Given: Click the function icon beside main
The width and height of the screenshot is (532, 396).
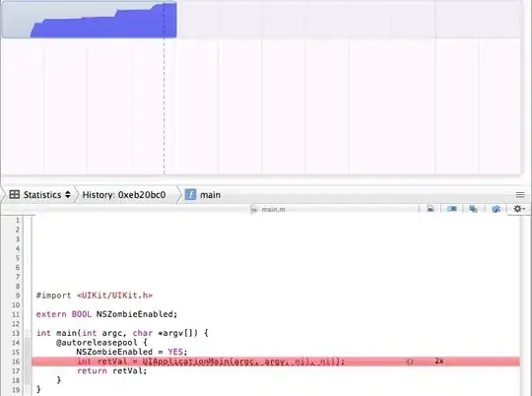Looking at the screenshot, I should 190,195.
